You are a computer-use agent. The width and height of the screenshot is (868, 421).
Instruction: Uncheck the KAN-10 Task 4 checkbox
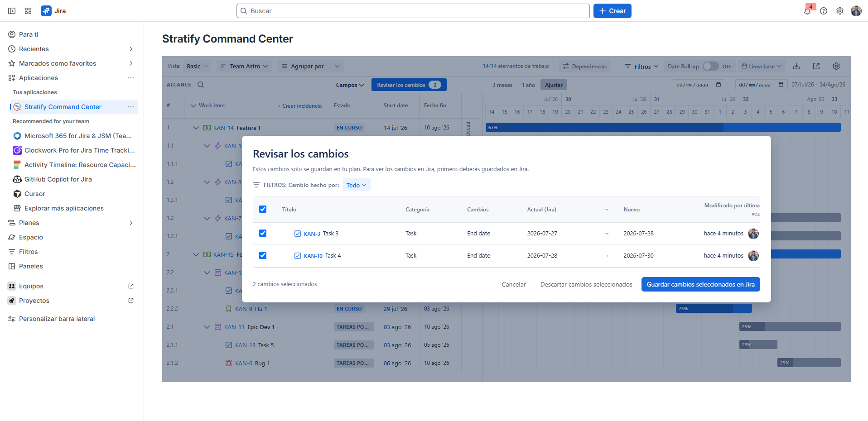point(263,255)
